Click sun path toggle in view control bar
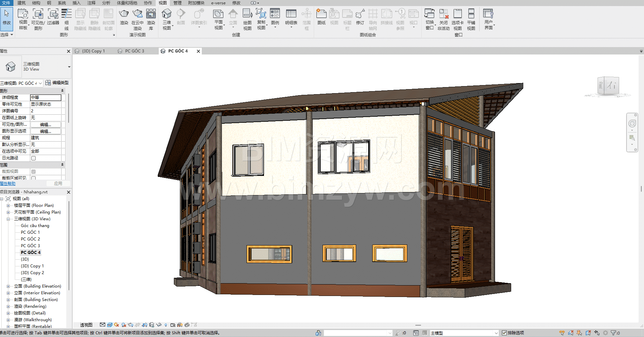 click(x=116, y=325)
